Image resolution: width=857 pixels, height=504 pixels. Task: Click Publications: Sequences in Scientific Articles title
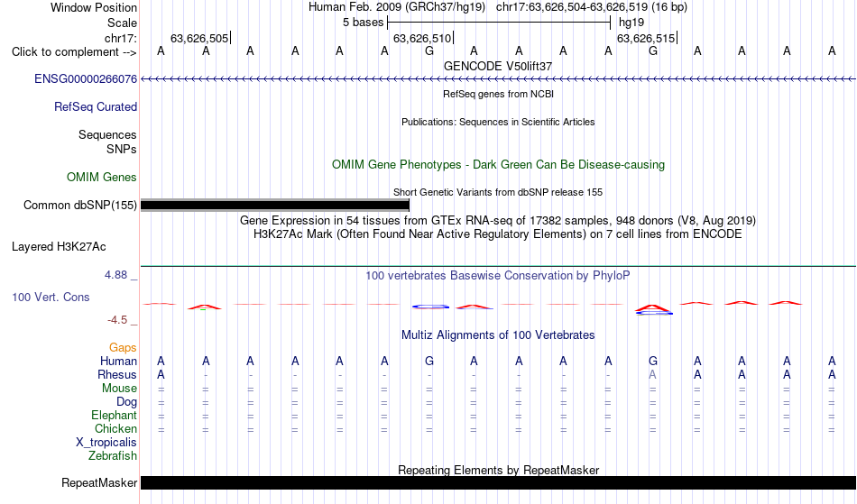pos(498,122)
